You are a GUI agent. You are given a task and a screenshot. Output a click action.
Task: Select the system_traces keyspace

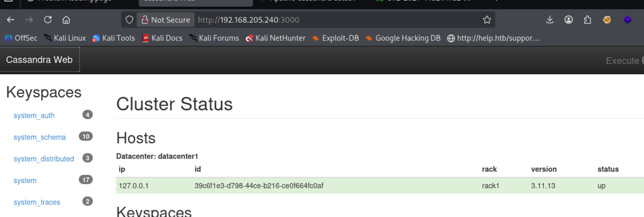[37, 202]
